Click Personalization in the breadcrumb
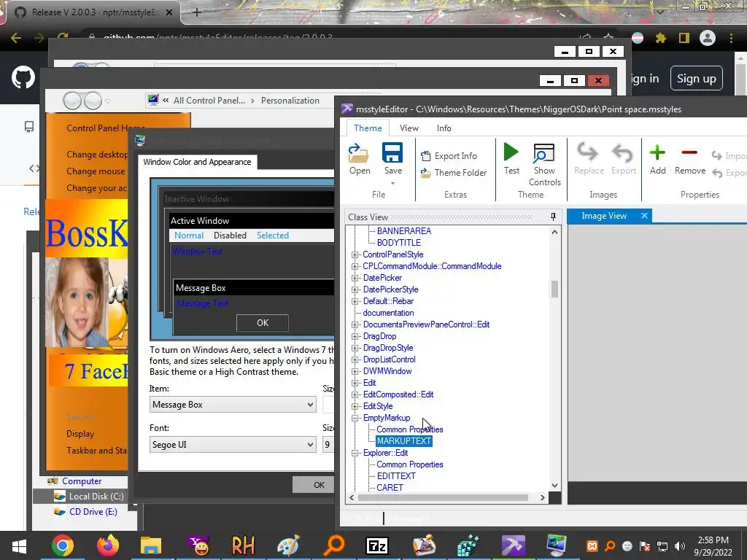Viewport: 747px width, 560px height. [290, 101]
